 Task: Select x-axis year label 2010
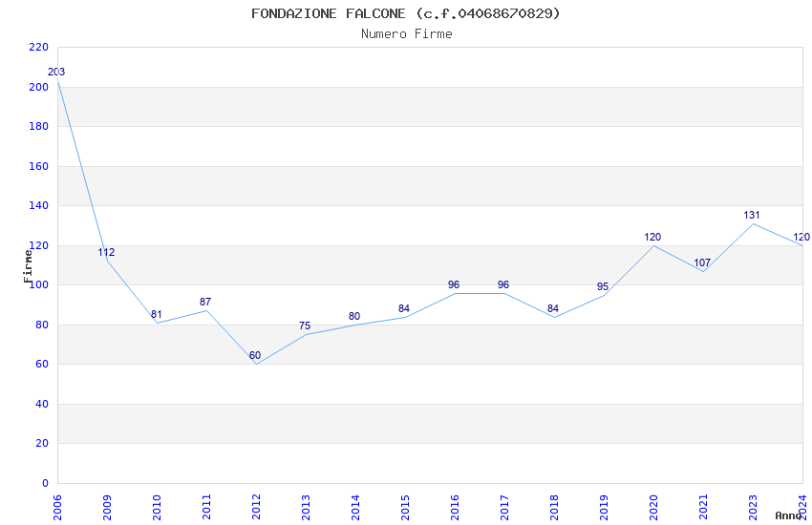point(157,508)
